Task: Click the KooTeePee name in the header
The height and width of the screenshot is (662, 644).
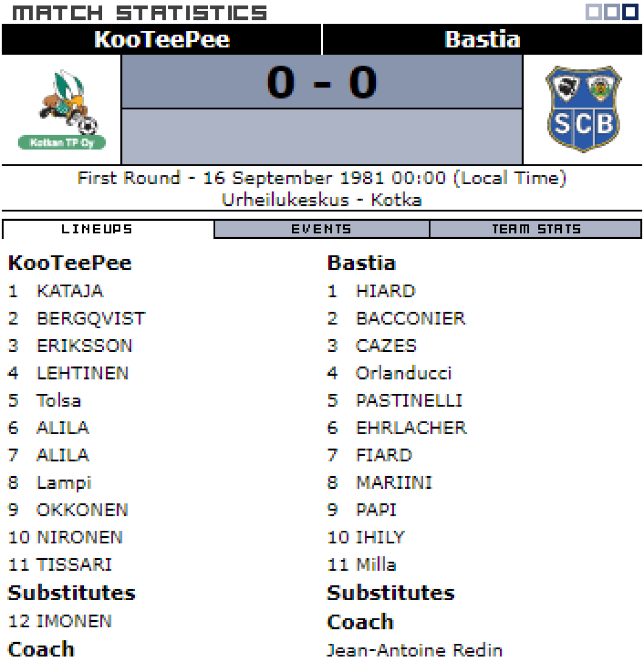Action: point(162,40)
